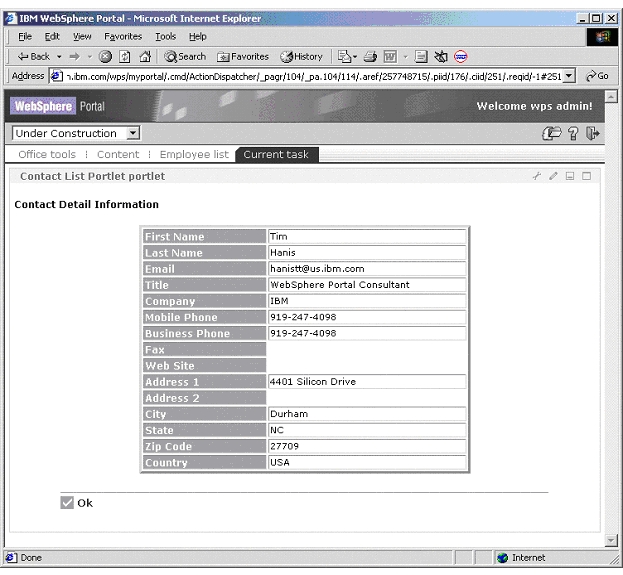Click the red circular toolbar icon
The height and width of the screenshot is (575, 623).
(x=460, y=57)
